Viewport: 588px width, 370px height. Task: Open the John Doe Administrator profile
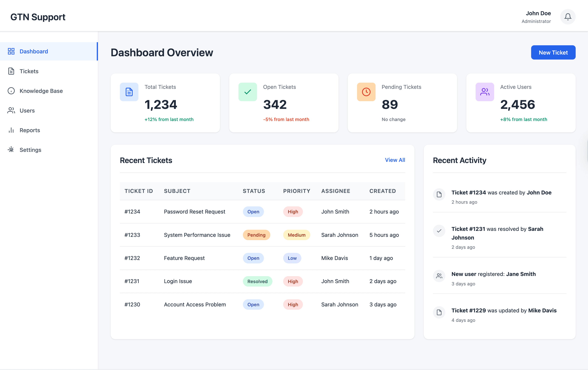click(536, 17)
